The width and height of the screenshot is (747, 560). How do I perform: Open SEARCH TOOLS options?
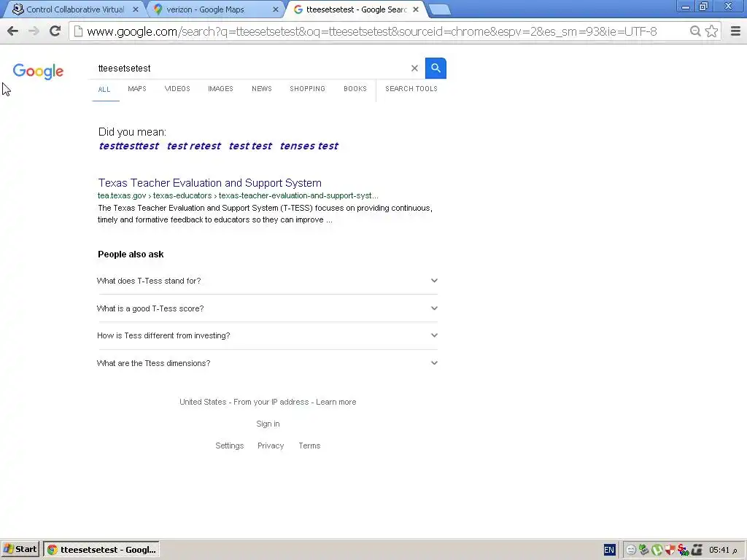pos(411,89)
